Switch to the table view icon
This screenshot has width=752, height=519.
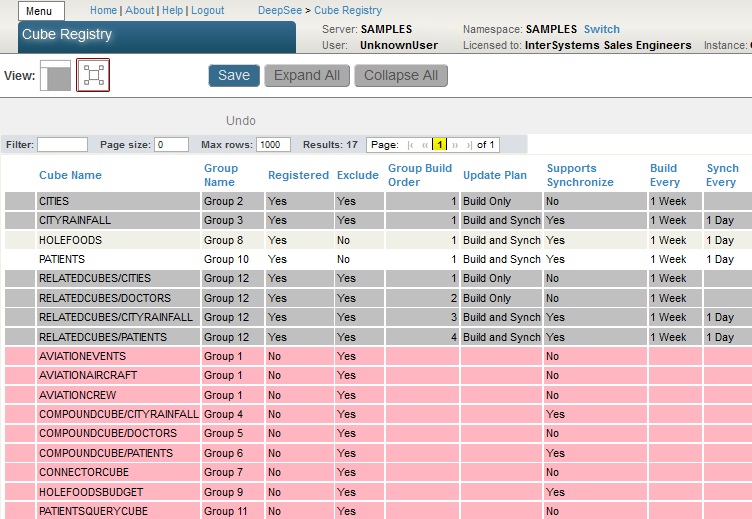(x=55, y=76)
